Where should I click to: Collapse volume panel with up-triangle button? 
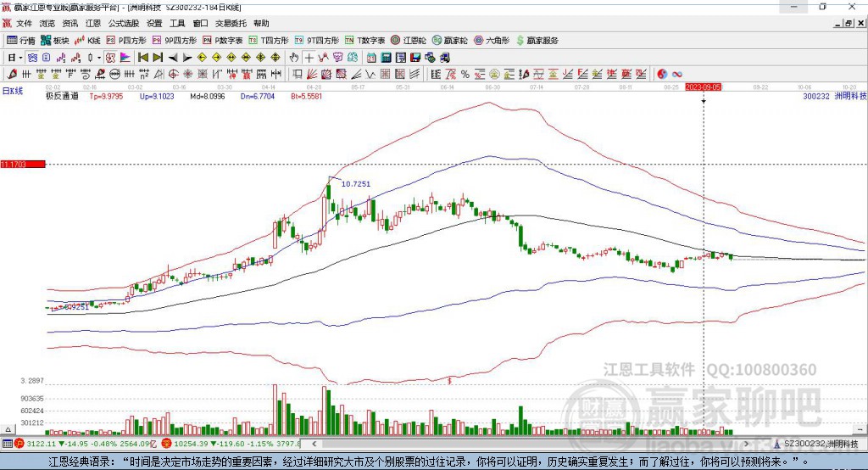click(x=8, y=429)
